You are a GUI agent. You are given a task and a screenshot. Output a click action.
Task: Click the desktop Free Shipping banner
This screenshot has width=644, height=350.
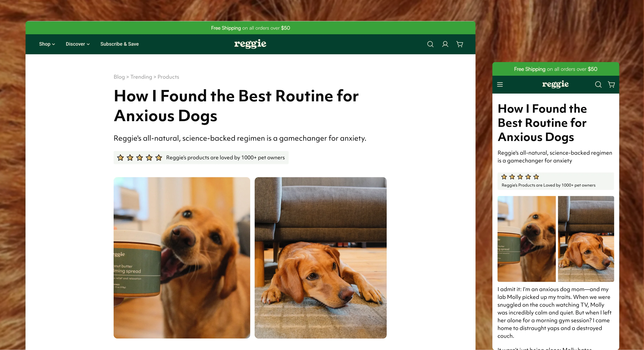click(250, 28)
